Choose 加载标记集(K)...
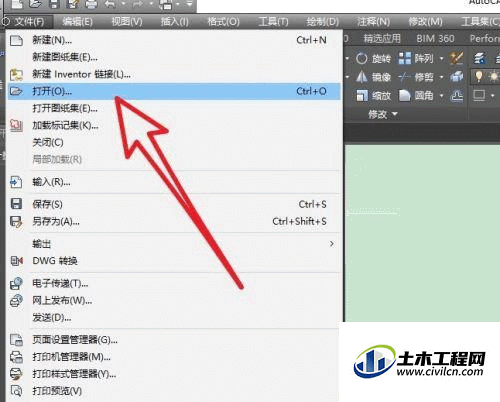The image size is (500, 402). tap(173, 125)
